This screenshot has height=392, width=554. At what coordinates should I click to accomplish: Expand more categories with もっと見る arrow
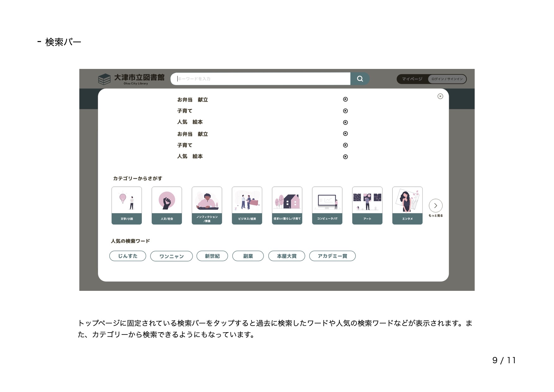[x=435, y=206]
